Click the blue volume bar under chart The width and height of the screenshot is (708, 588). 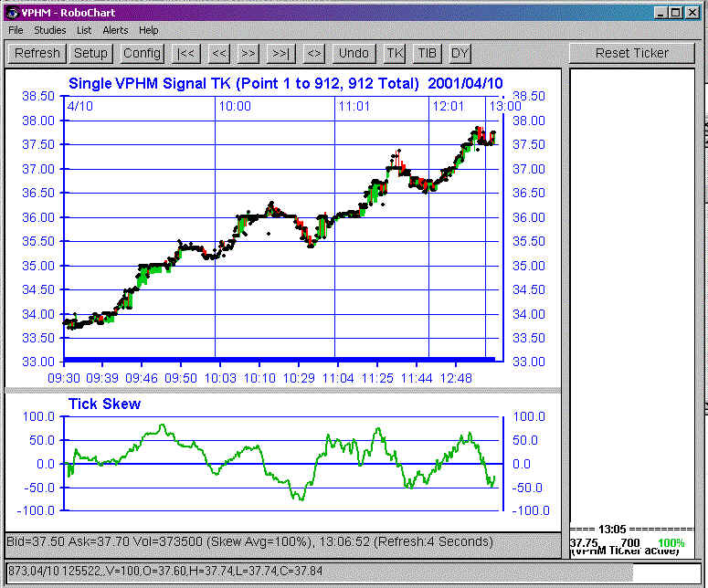click(280, 360)
